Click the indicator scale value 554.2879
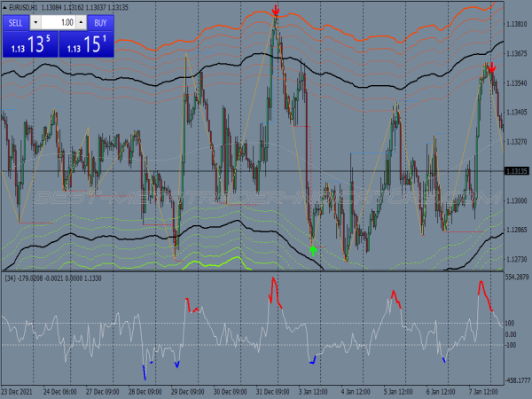 click(517, 278)
